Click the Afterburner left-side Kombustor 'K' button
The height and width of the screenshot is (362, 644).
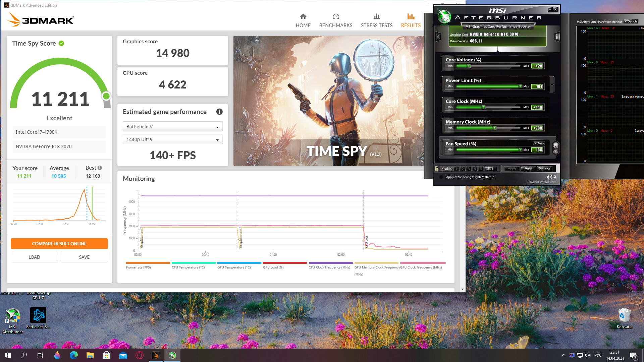tap(438, 37)
